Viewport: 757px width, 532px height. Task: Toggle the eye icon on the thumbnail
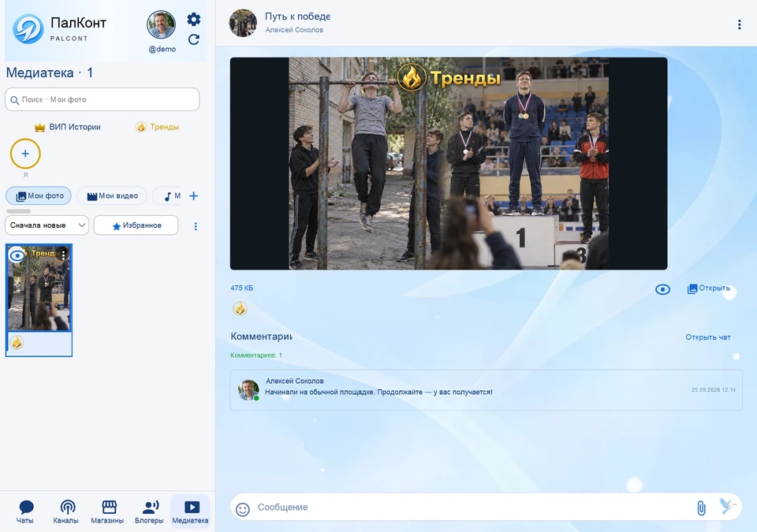pos(17,255)
